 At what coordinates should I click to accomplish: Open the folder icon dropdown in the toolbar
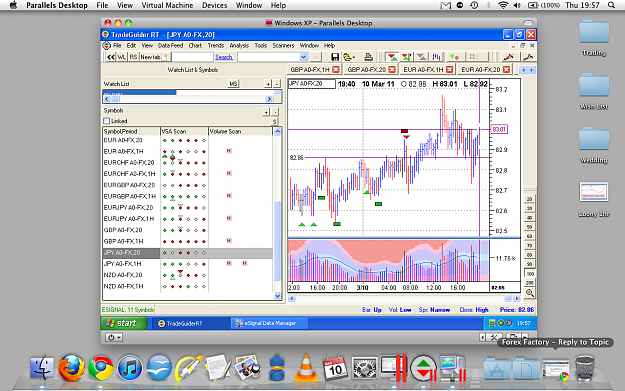click(349, 57)
